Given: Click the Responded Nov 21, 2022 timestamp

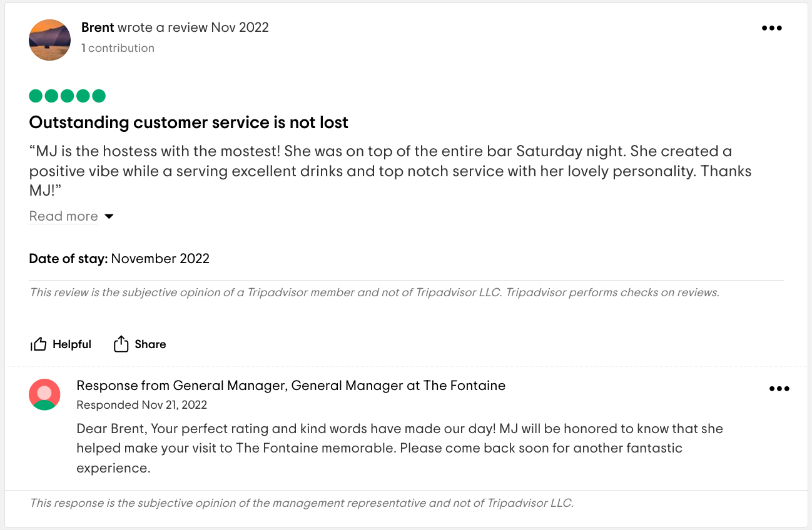Looking at the screenshot, I should pyautogui.click(x=141, y=404).
